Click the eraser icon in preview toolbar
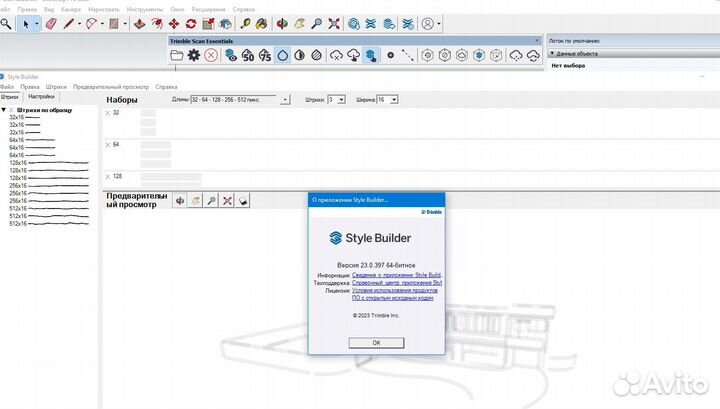Image resolution: width=720 pixels, height=409 pixels. coord(243,201)
